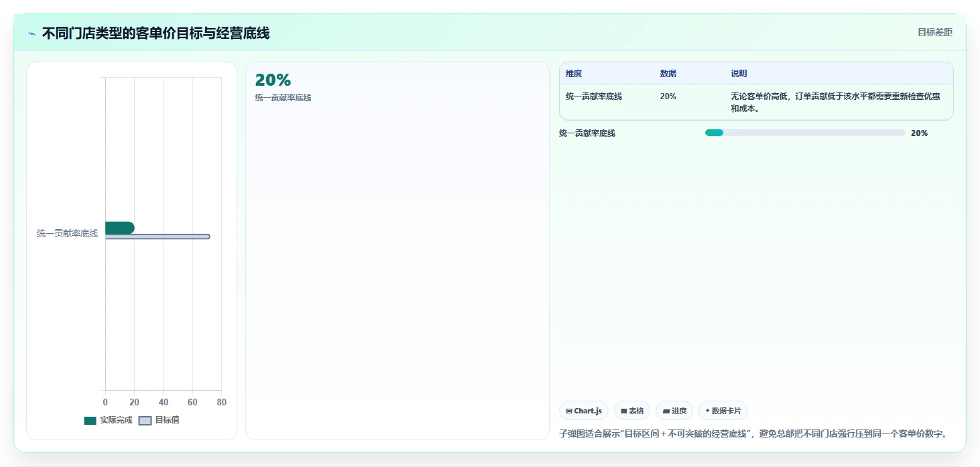Click the 20% table data cell
Screen dimensions: 980x467
(668, 96)
